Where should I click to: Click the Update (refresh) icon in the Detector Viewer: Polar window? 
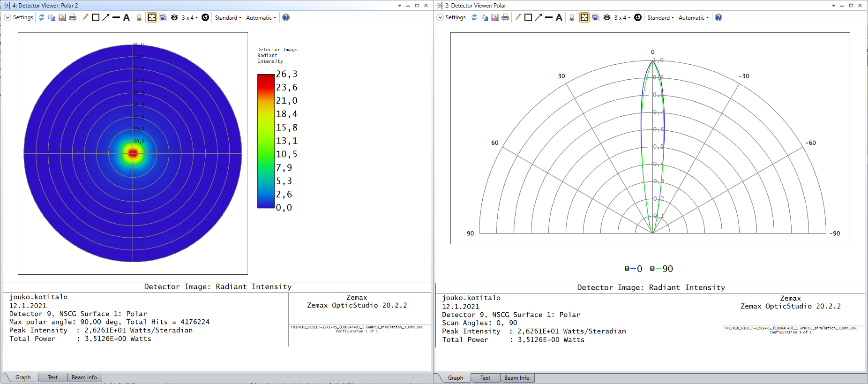(474, 17)
